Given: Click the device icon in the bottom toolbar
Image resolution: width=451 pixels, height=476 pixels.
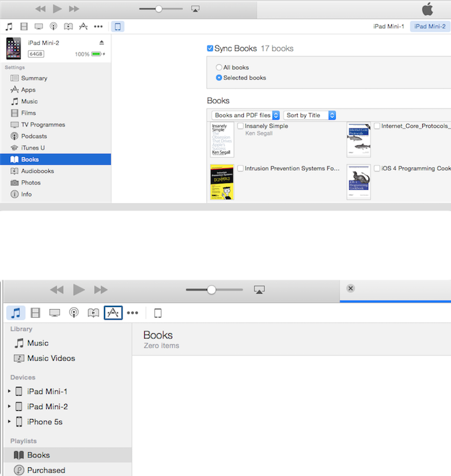Looking at the screenshot, I should point(158,313).
